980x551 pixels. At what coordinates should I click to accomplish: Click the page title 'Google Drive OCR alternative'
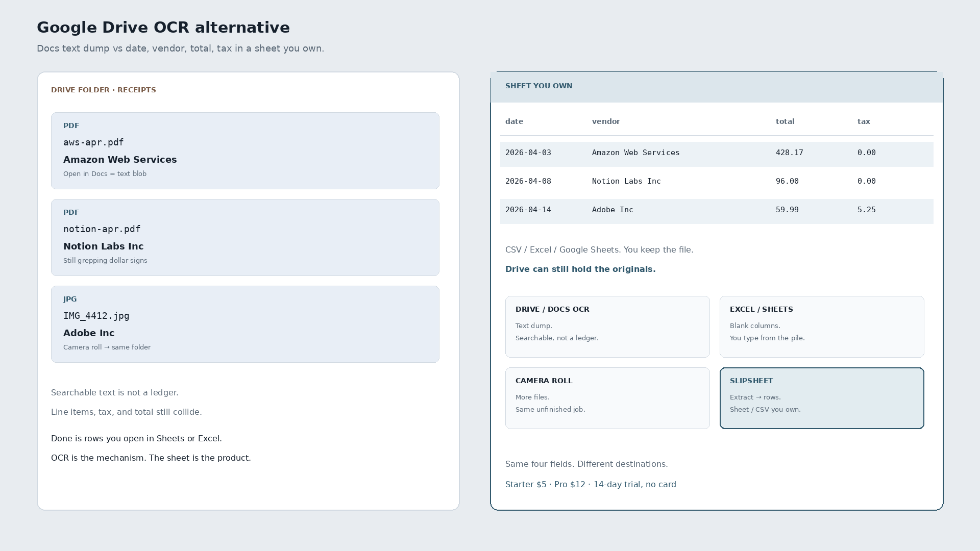(x=163, y=28)
